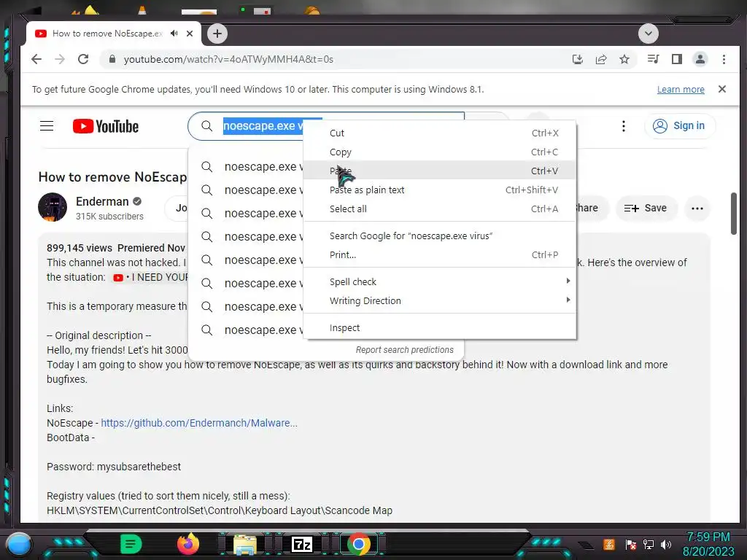
Task: Click the share page icon in address bar
Action: pyautogui.click(x=601, y=59)
